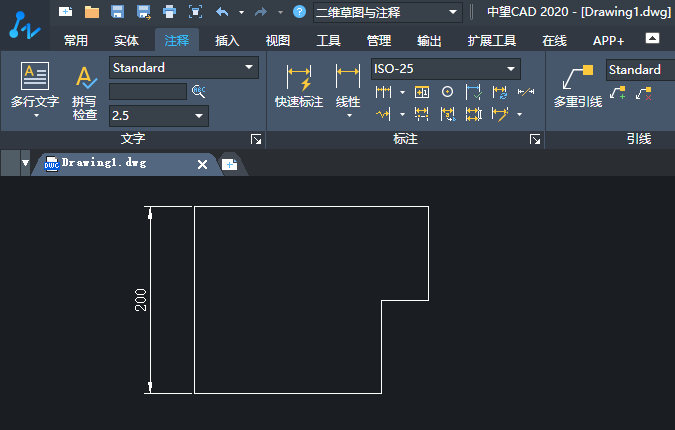This screenshot has width=675, height=430.
Task: Switch to the 管理 ribbon tab
Action: click(x=379, y=40)
